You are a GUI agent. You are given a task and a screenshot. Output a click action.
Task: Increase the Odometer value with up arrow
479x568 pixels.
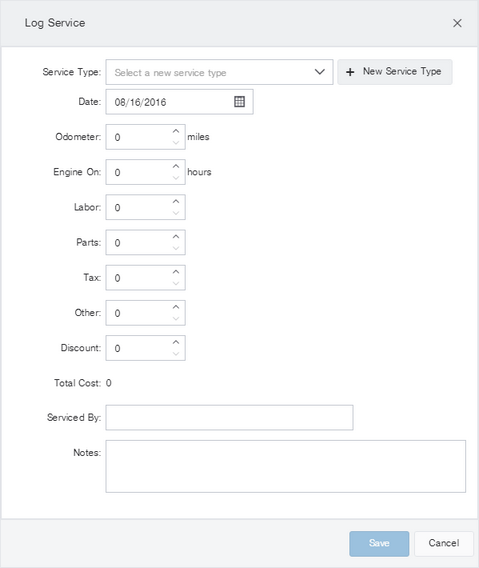coord(176,131)
